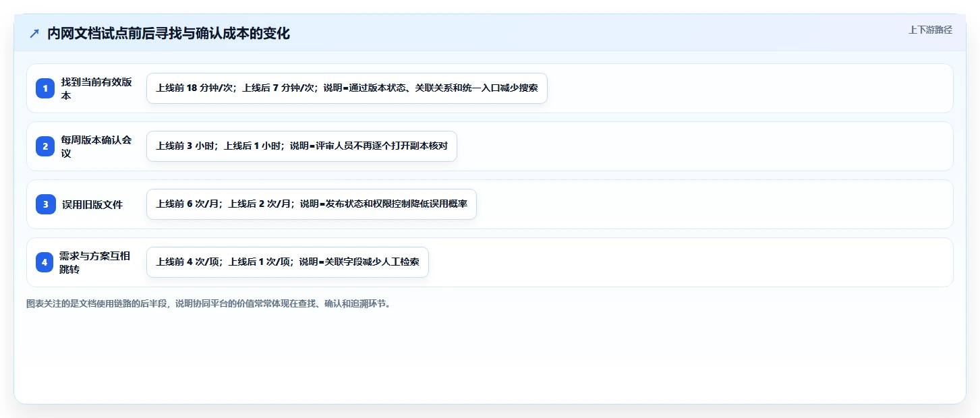This screenshot has height=418, width=980.
Task: Click step number badge 1
Action: (x=45, y=88)
